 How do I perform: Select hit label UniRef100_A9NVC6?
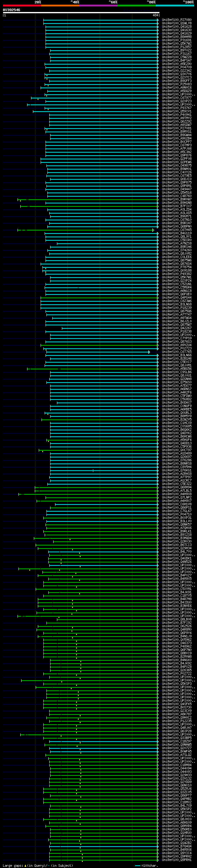pyautogui.click(x=176, y=88)
